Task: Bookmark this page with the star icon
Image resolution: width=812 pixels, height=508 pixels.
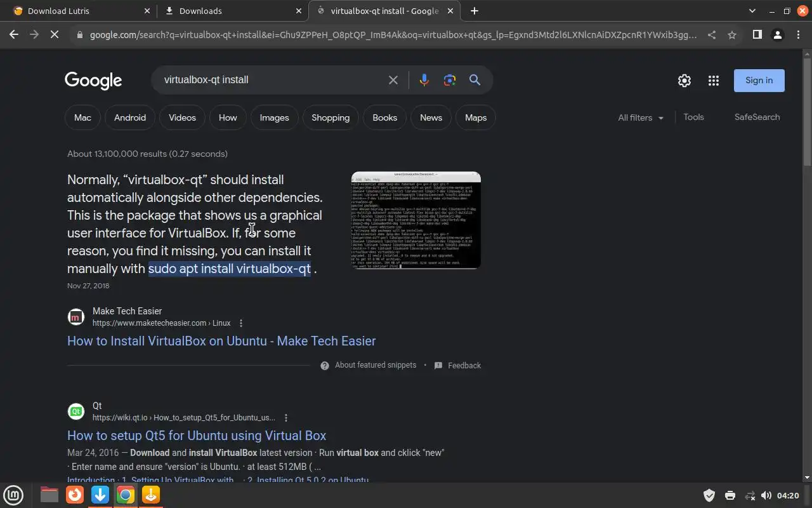Action: 732,35
